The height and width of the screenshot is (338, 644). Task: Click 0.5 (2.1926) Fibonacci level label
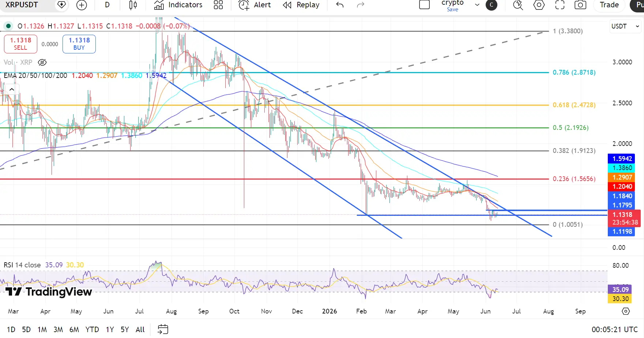[570, 128]
